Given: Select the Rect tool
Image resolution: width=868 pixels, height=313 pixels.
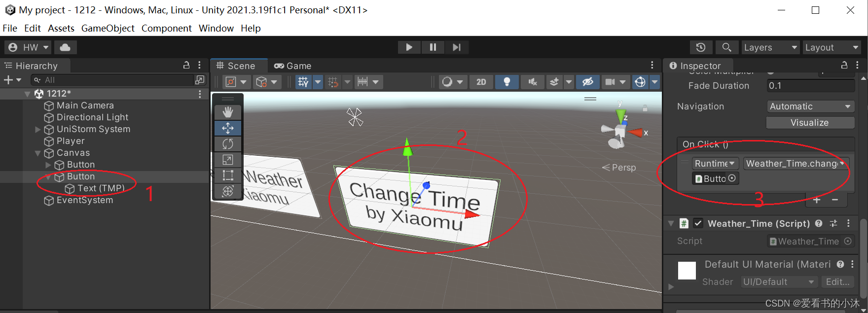Looking at the screenshot, I should (x=227, y=175).
